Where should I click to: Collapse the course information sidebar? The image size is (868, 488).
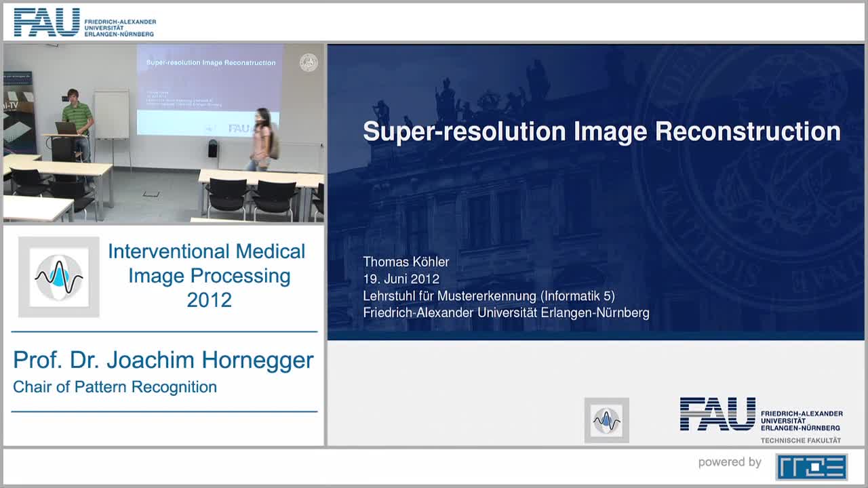click(163, 335)
